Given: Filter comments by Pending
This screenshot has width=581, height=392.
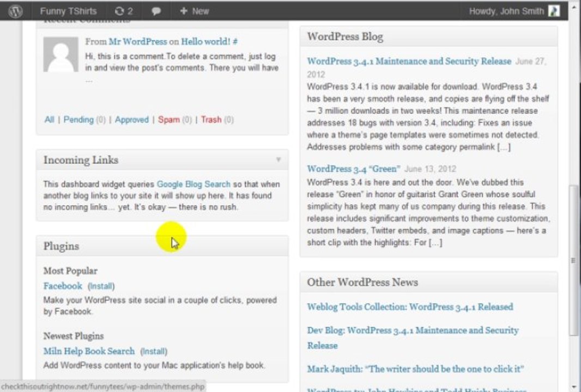Looking at the screenshot, I should (78, 120).
